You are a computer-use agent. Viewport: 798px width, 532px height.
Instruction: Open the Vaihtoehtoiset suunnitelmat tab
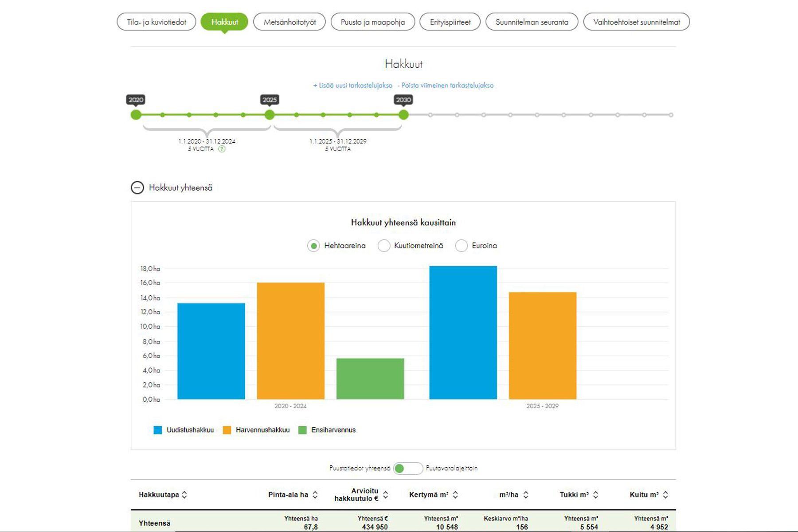[637, 22]
